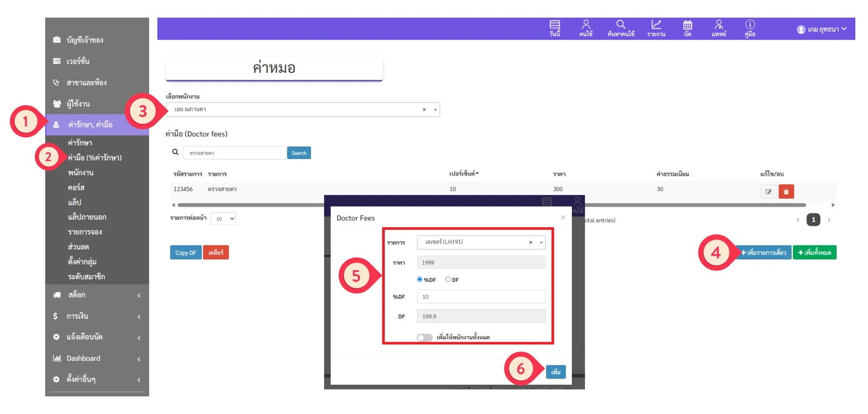
Task: Open the Manual (คู่มือ) info icon
Action: point(750,28)
